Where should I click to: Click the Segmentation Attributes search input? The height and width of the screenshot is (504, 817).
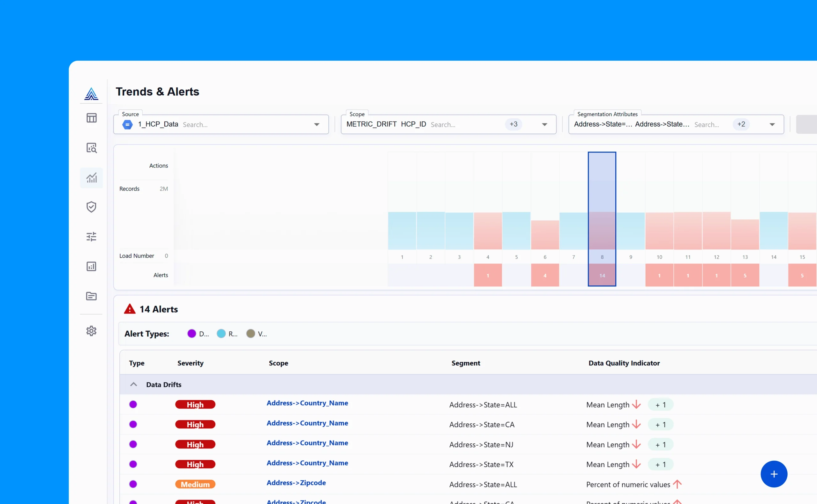tap(711, 125)
